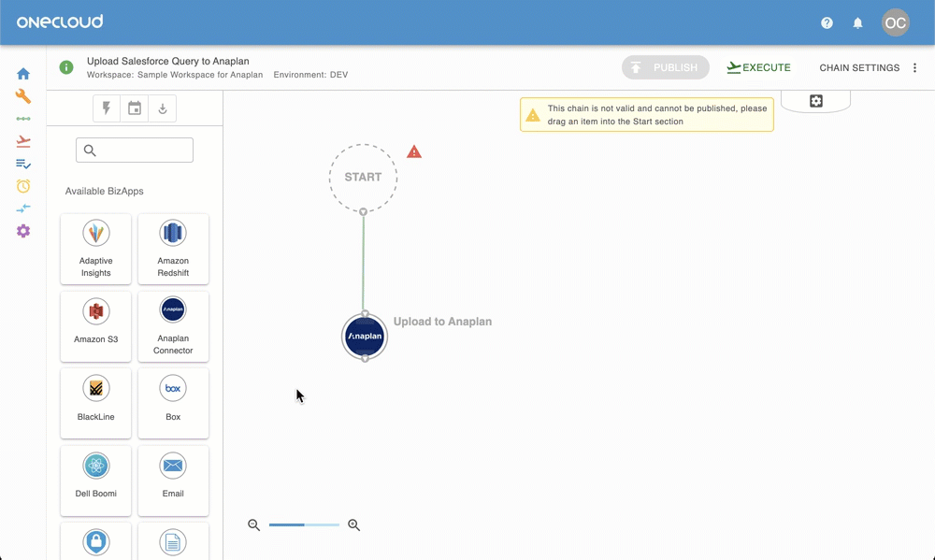Click the PUBLISH button
The height and width of the screenshot is (560, 935).
666,67
